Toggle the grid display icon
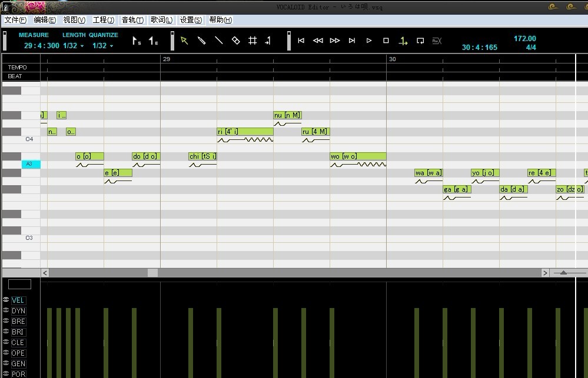 click(x=253, y=41)
